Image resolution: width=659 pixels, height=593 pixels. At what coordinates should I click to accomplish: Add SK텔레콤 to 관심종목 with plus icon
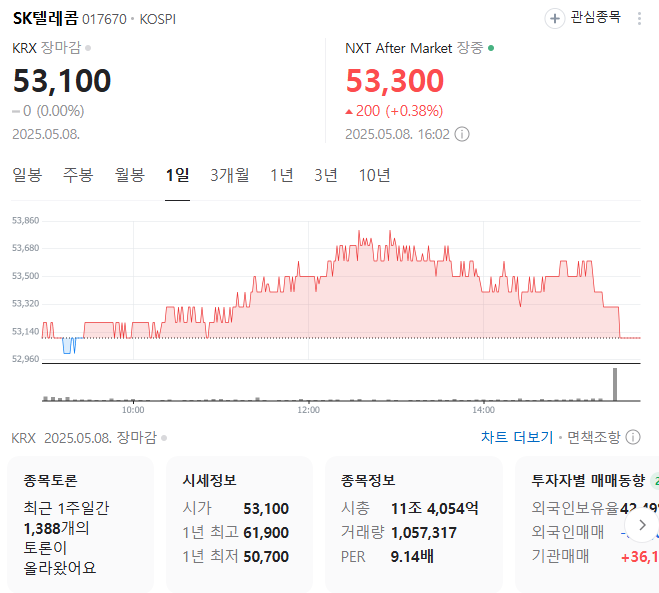pos(555,18)
